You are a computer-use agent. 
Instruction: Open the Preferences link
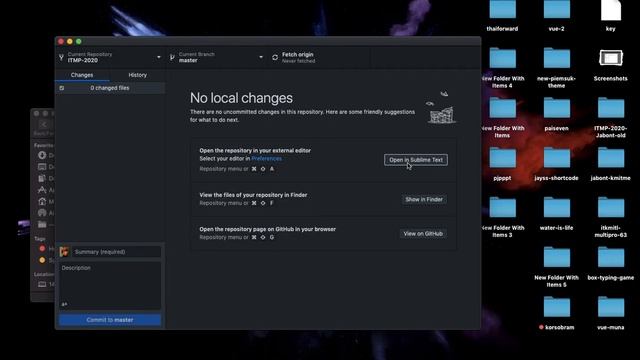tap(267, 158)
